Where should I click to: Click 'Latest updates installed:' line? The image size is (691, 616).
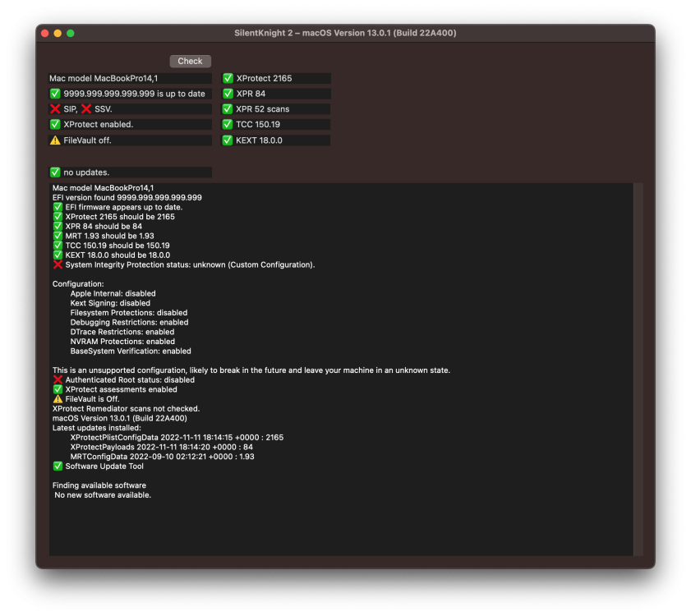pos(96,428)
